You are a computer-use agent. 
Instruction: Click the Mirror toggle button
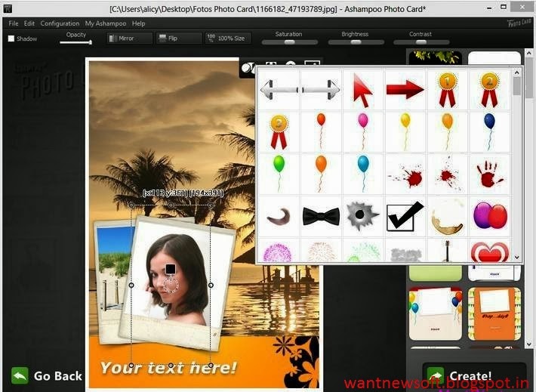coord(130,39)
